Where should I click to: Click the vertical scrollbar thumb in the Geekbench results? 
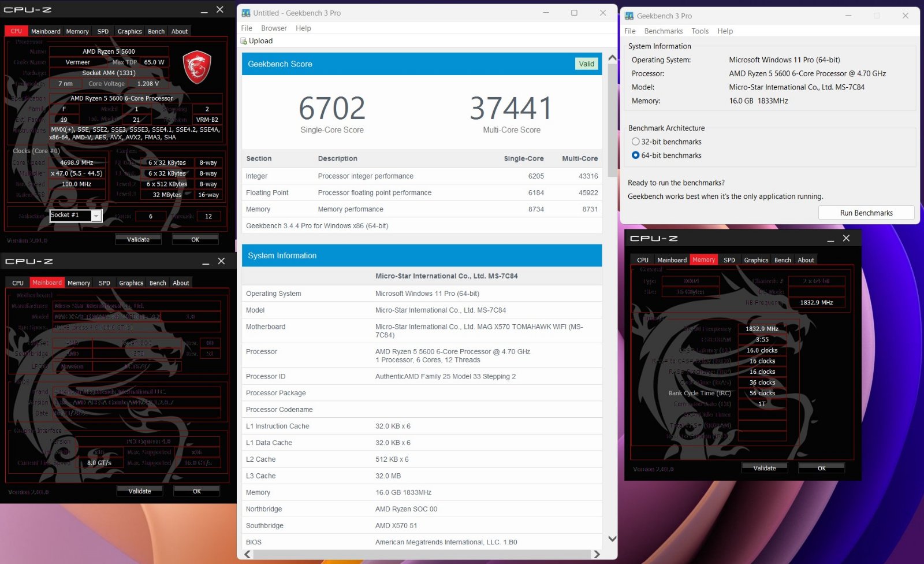pyautogui.click(x=612, y=121)
